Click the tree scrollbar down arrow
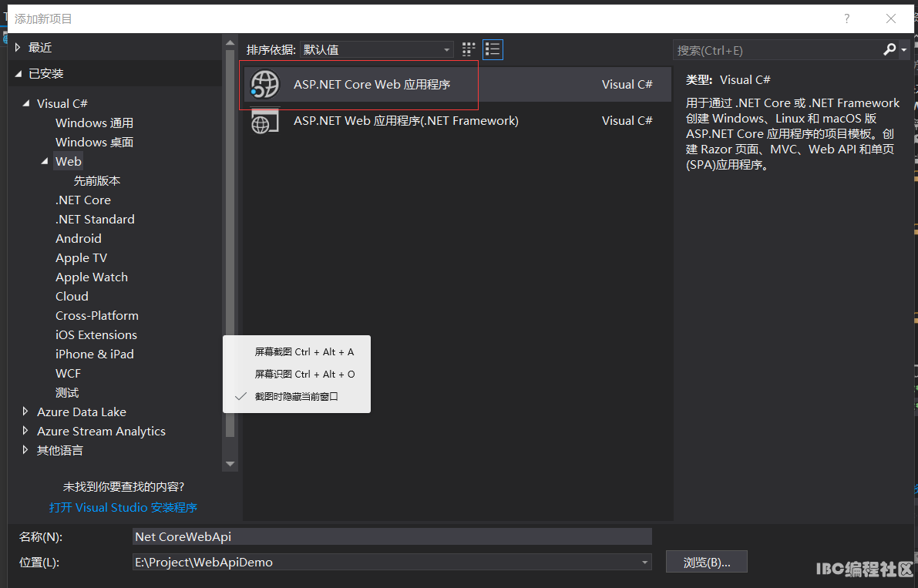The image size is (918, 588). (230, 464)
